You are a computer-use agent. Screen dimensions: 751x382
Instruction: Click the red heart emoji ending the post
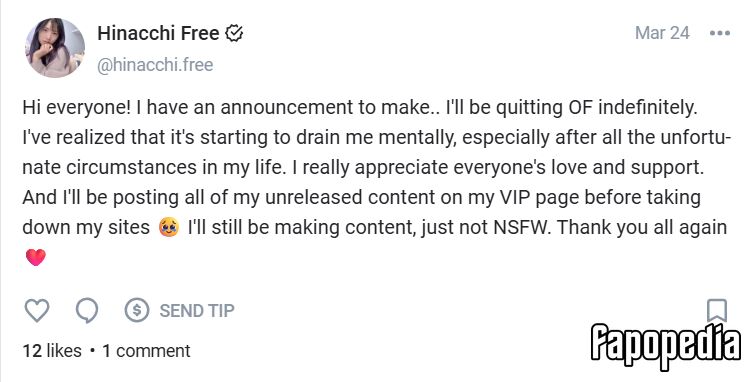36,258
